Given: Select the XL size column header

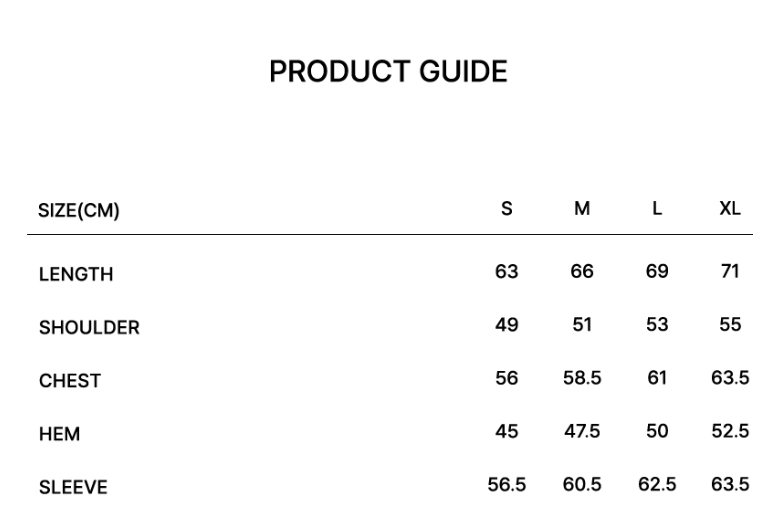Looking at the screenshot, I should click(730, 209).
